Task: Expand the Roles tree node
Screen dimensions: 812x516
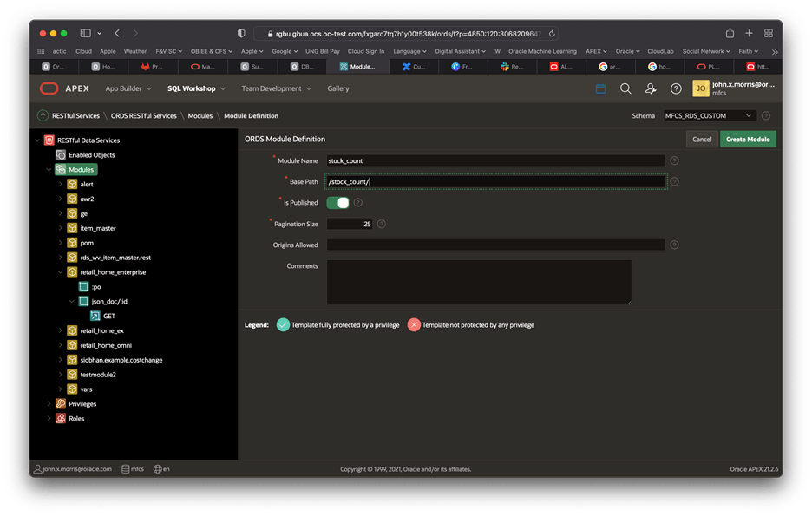Action: click(49, 418)
